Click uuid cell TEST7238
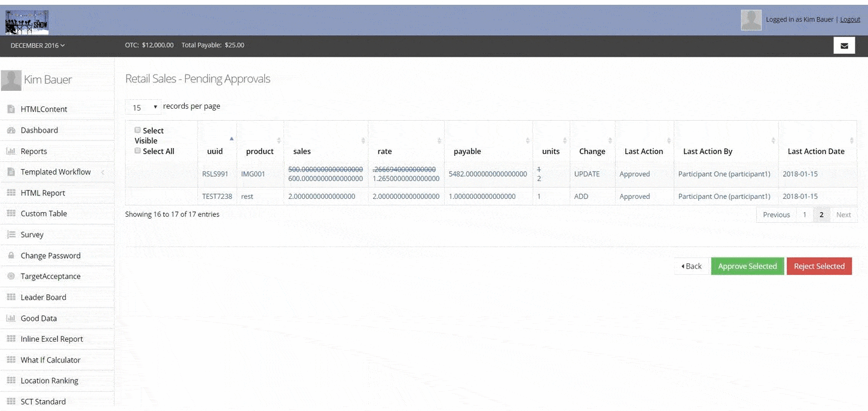868x411 pixels. [x=217, y=197]
